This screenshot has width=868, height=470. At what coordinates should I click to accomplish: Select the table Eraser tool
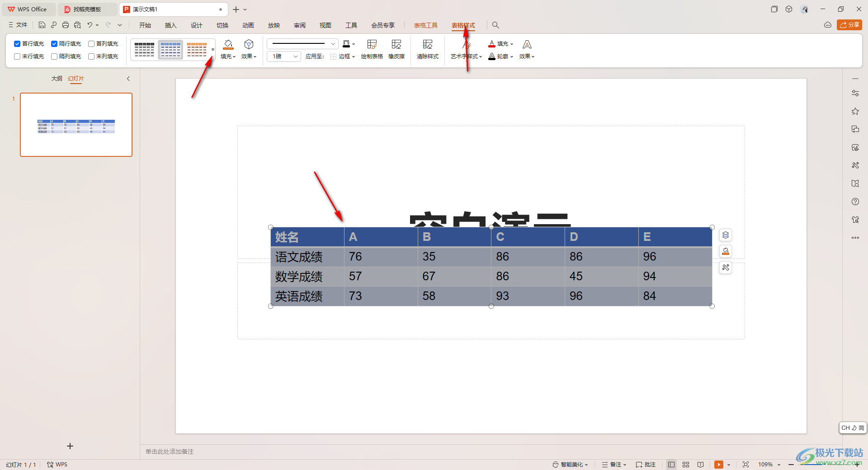[396, 49]
